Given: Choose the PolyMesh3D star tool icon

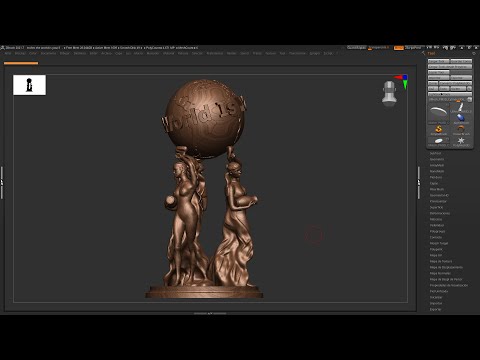Looking at the screenshot, I should 461,142.
